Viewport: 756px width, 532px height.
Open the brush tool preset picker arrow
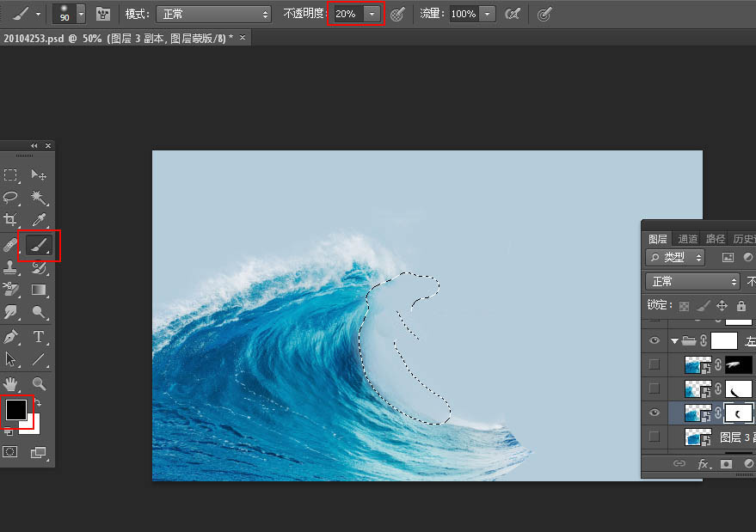point(38,15)
